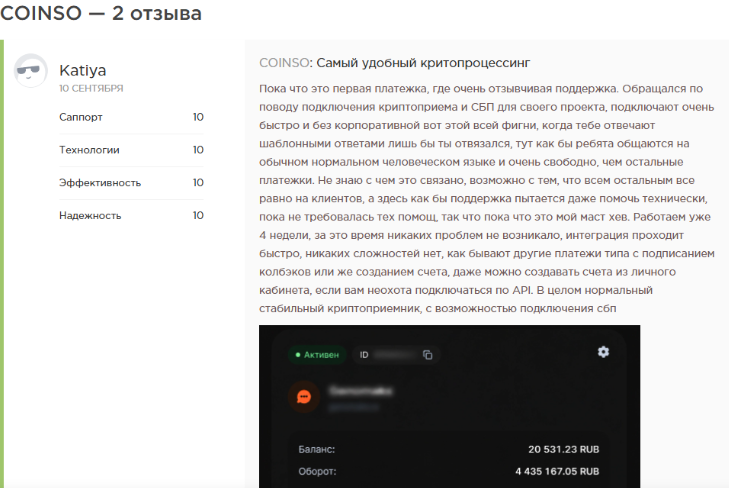The image size is (729, 488).
Task: Select the "Технологии" rating row
Action: pos(131,150)
